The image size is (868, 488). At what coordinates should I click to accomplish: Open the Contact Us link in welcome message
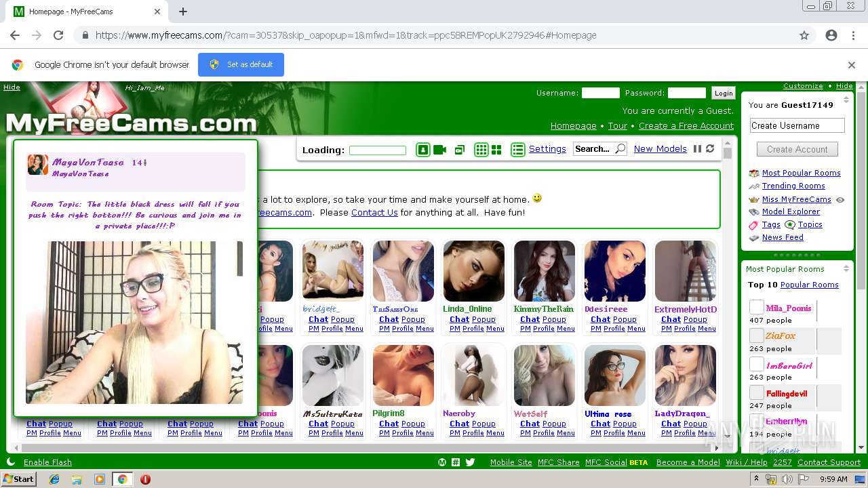coord(374,212)
